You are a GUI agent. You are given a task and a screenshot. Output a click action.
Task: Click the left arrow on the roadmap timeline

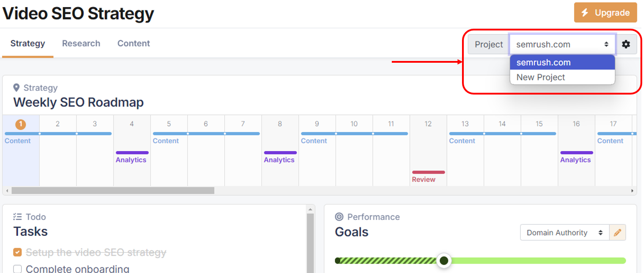point(6,191)
